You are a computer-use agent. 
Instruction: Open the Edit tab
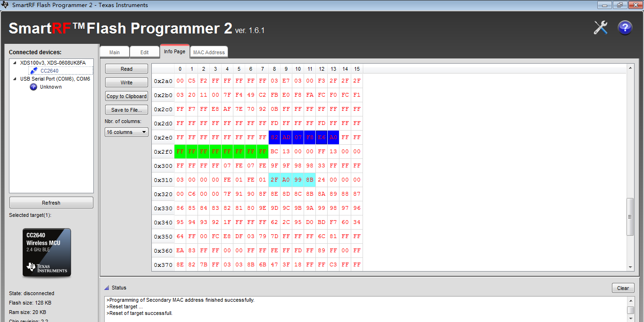[145, 52]
